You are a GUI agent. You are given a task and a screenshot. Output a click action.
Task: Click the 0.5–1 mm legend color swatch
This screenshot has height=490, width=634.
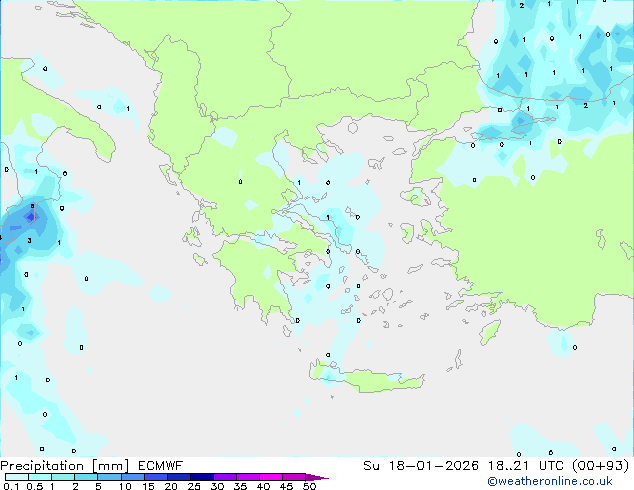[x=40, y=477]
